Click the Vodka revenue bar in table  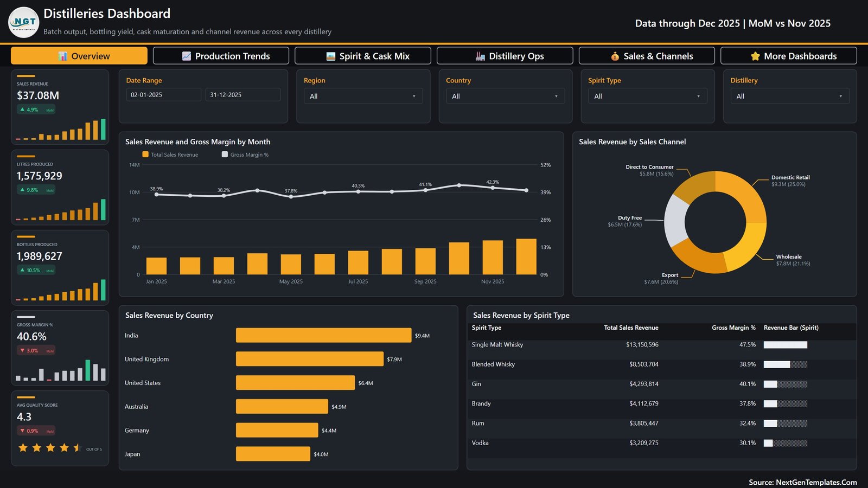(786, 443)
